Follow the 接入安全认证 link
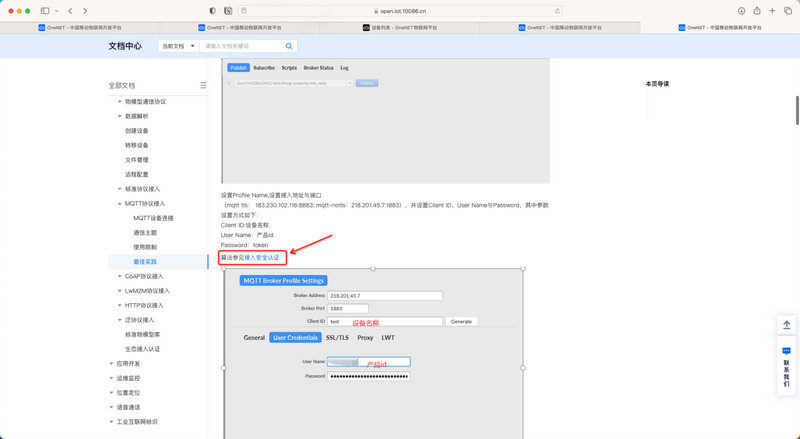This screenshot has width=800, height=439. [262, 258]
